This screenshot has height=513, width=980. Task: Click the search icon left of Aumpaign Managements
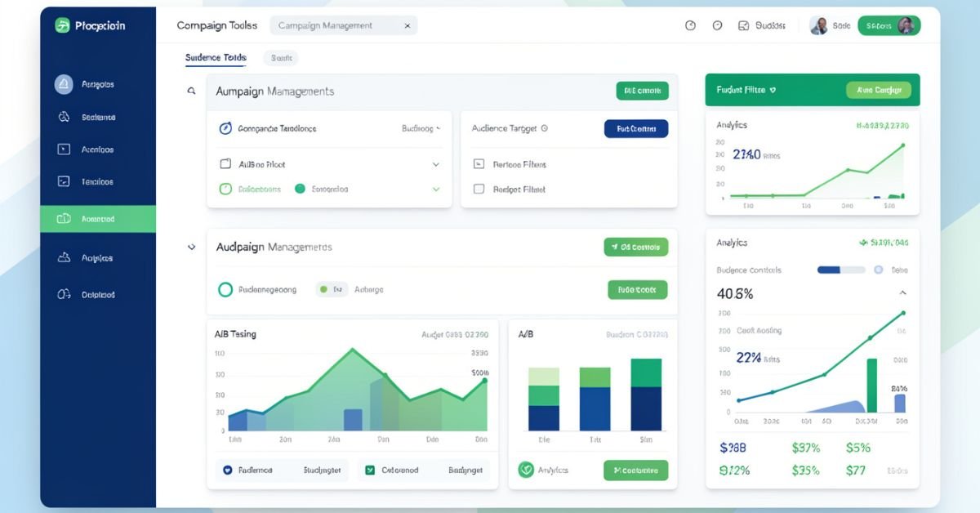(191, 91)
